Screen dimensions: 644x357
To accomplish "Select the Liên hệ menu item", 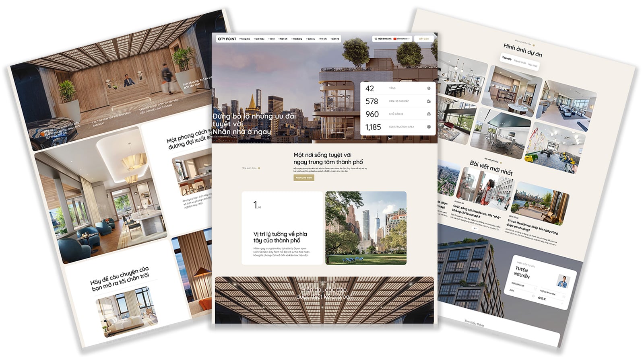I will click(335, 39).
